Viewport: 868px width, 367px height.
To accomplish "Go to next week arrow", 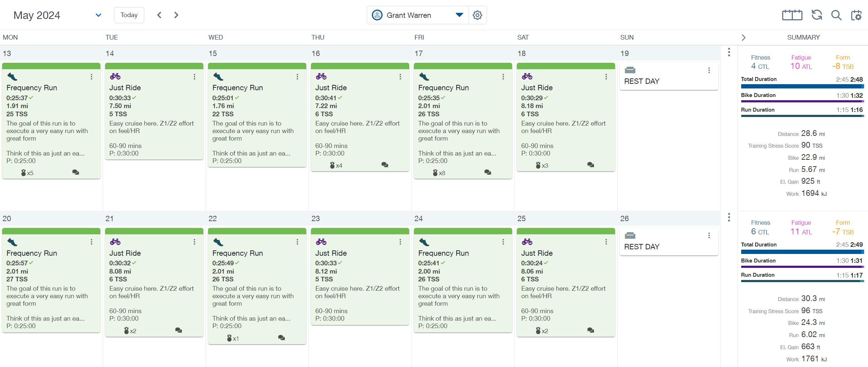I will pos(176,15).
